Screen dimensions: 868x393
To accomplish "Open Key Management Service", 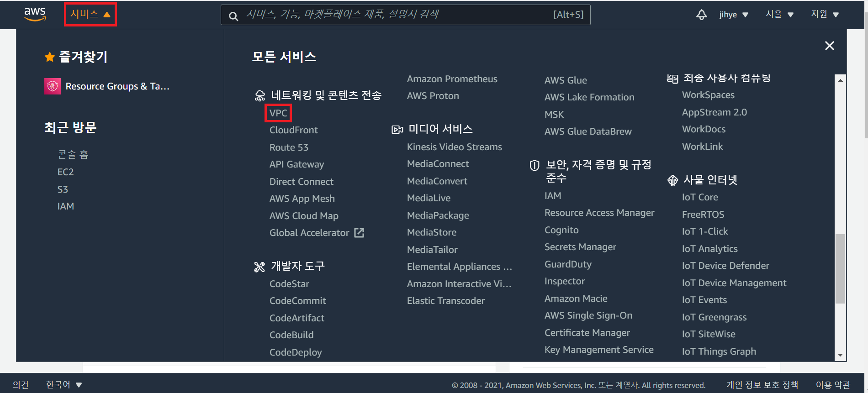I will pyautogui.click(x=599, y=350).
